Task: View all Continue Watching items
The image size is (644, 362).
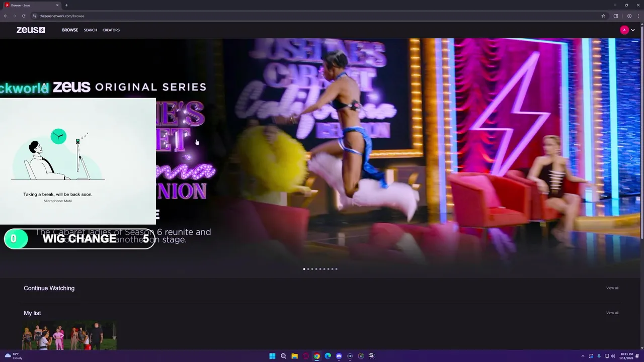Action: 612,288
